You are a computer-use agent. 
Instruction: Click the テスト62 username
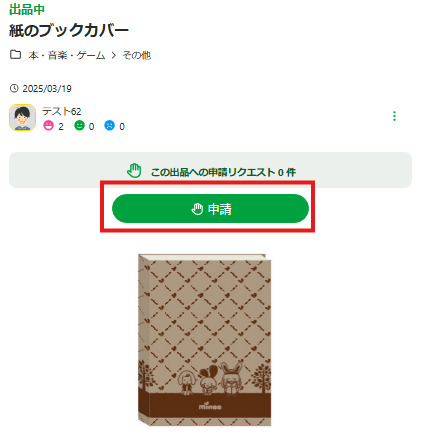(x=62, y=111)
